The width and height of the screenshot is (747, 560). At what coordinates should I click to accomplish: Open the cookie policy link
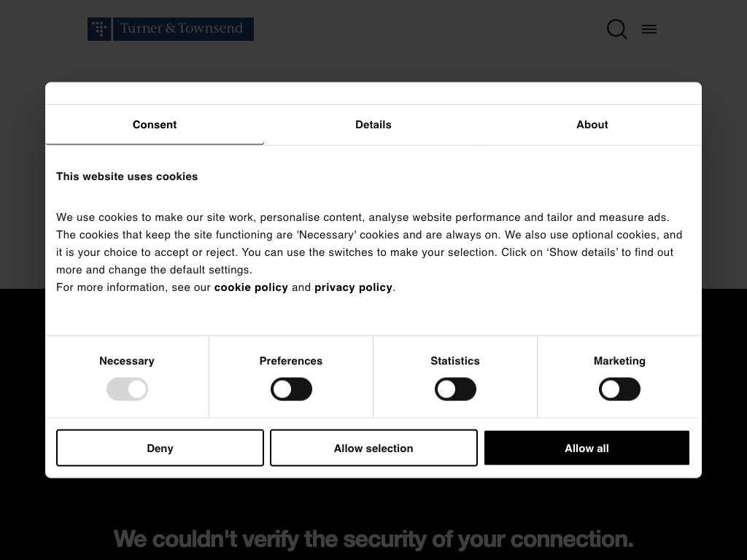[x=251, y=287]
